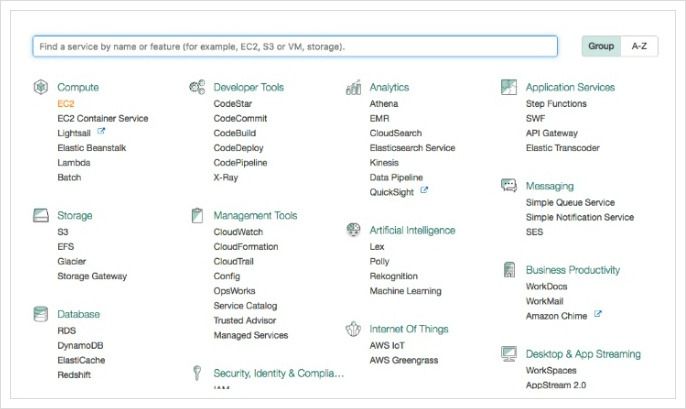Screen dimensions: 686x409
Task: Open CodeCommit
Action: point(240,119)
